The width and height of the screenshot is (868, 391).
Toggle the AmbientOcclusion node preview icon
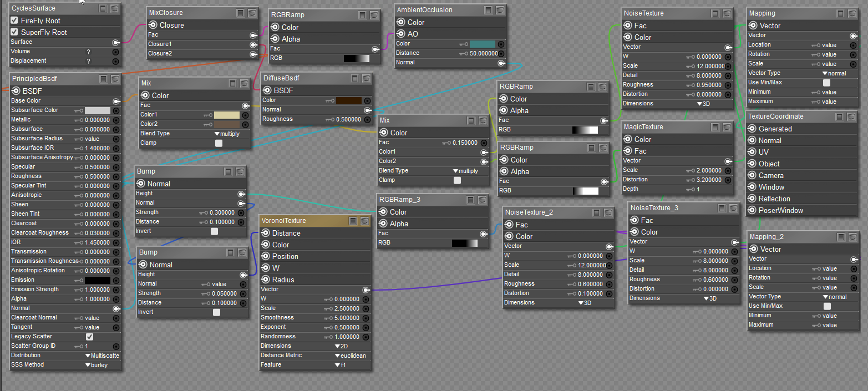(x=500, y=10)
